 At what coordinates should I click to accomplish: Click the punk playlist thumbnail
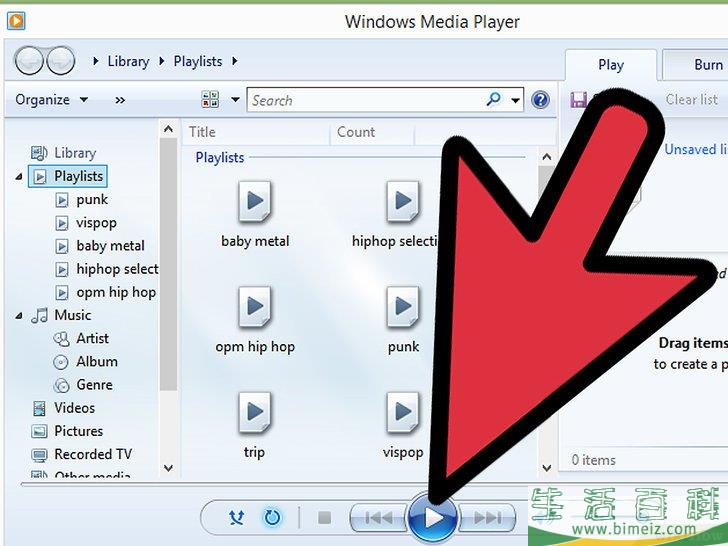(x=403, y=307)
